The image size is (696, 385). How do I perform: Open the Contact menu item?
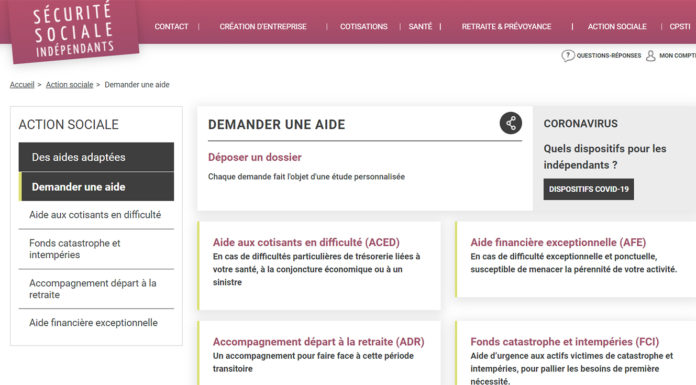click(171, 27)
